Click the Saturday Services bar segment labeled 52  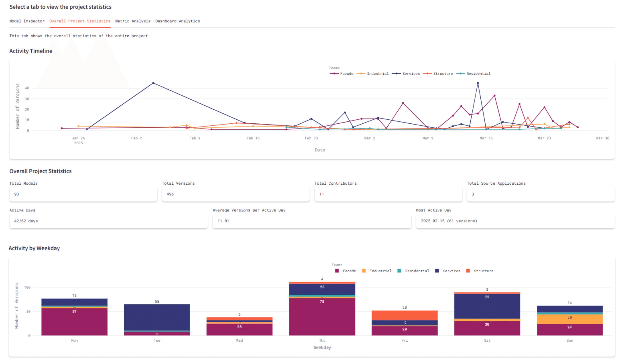(487, 306)
